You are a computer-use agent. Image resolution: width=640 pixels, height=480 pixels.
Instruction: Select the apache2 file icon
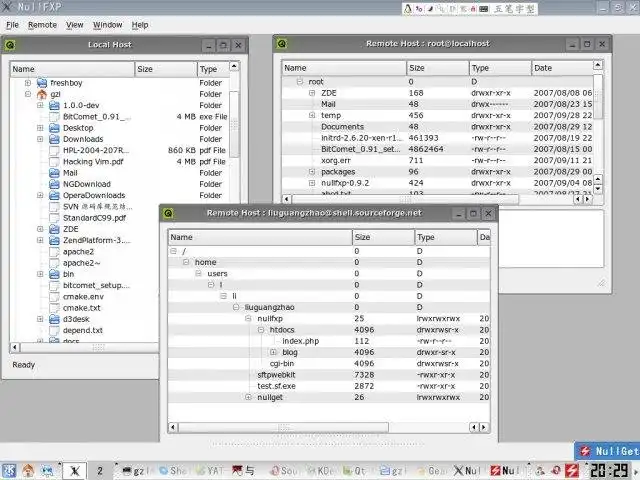[54, 252]
